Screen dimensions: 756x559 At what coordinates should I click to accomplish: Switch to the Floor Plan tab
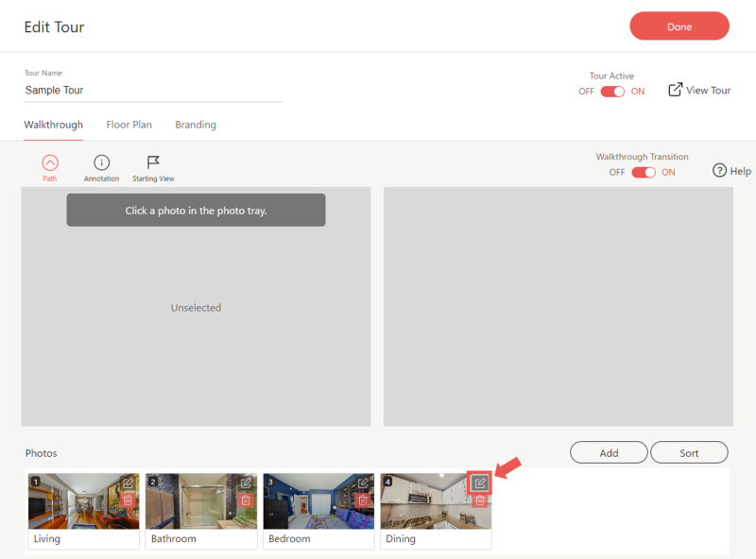coord(129,125)
